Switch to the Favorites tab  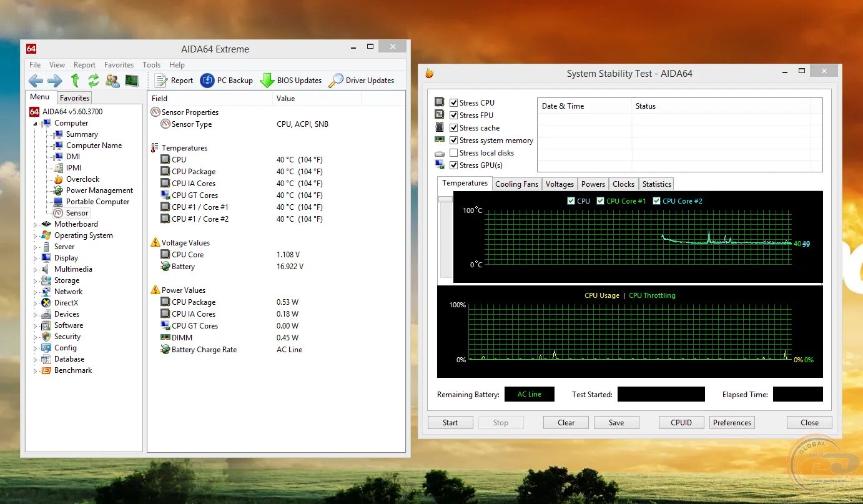74,98
